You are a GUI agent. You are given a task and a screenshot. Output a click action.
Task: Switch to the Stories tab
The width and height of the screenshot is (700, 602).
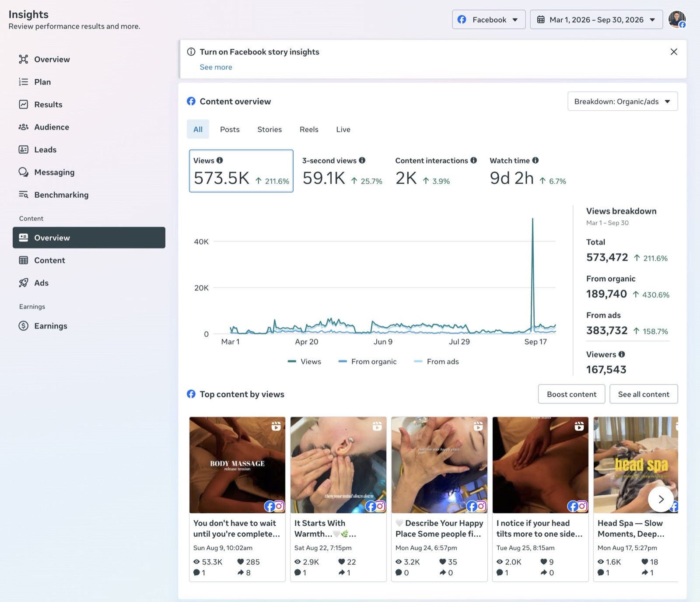click(269, 129)
